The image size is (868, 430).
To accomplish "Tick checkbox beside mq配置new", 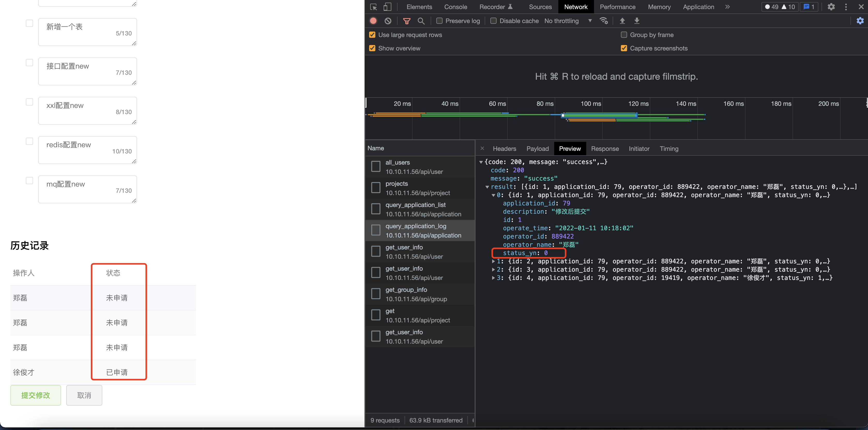I will (29, 181).
